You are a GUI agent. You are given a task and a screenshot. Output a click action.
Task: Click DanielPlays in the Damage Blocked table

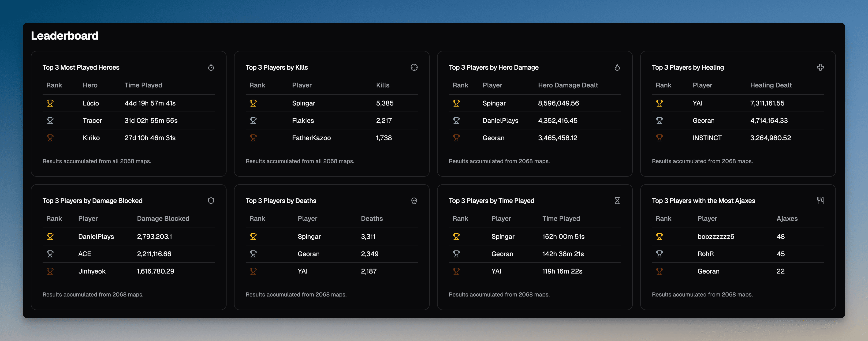point(96,236)
